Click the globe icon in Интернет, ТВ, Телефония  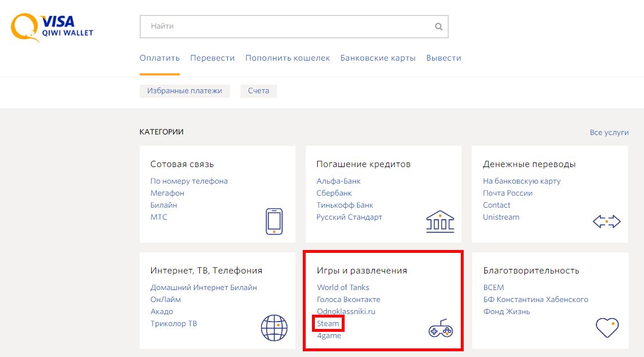click(x=274, y=328)
